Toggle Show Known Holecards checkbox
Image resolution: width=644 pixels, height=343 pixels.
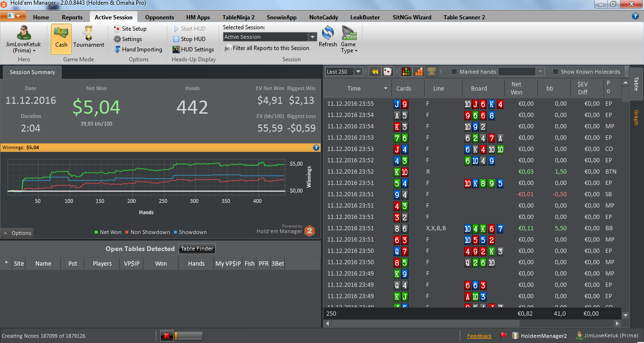[556, 72]
